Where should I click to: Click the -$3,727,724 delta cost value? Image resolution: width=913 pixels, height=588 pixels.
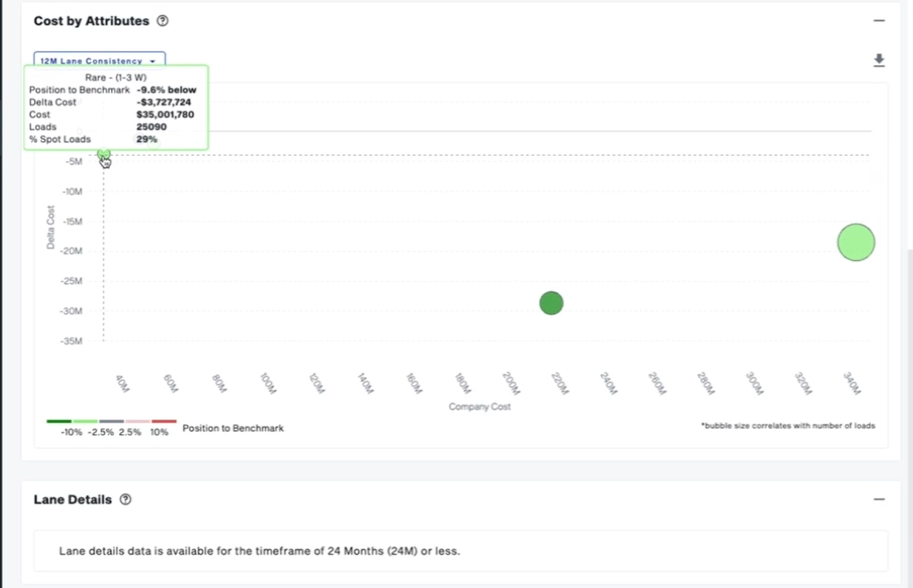[x=164, y=102]
